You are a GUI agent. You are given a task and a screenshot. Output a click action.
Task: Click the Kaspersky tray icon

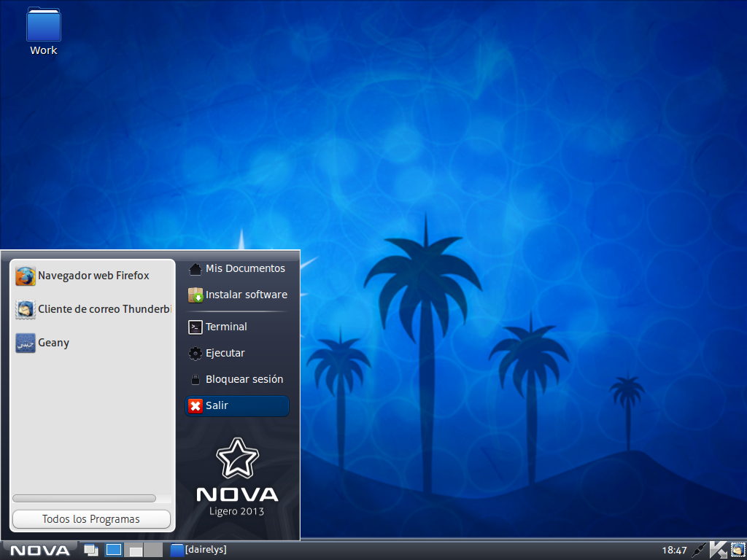pos(719,550)
